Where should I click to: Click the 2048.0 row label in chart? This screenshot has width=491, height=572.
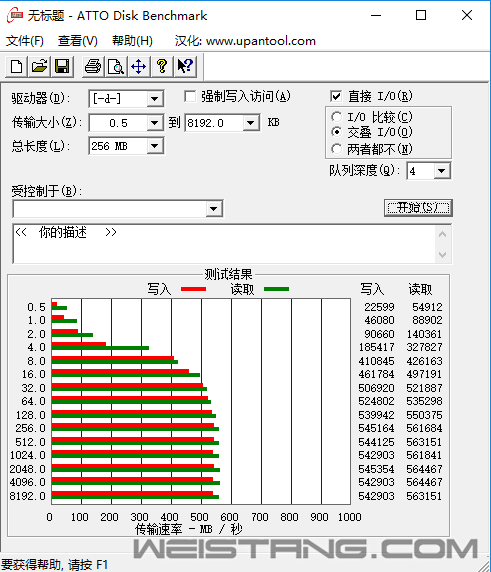(28, 469)
